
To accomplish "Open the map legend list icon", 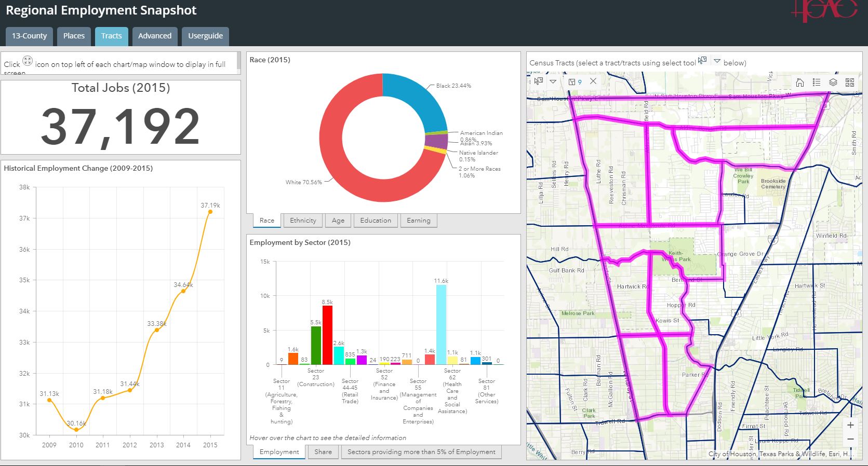I will click(817, 83).
